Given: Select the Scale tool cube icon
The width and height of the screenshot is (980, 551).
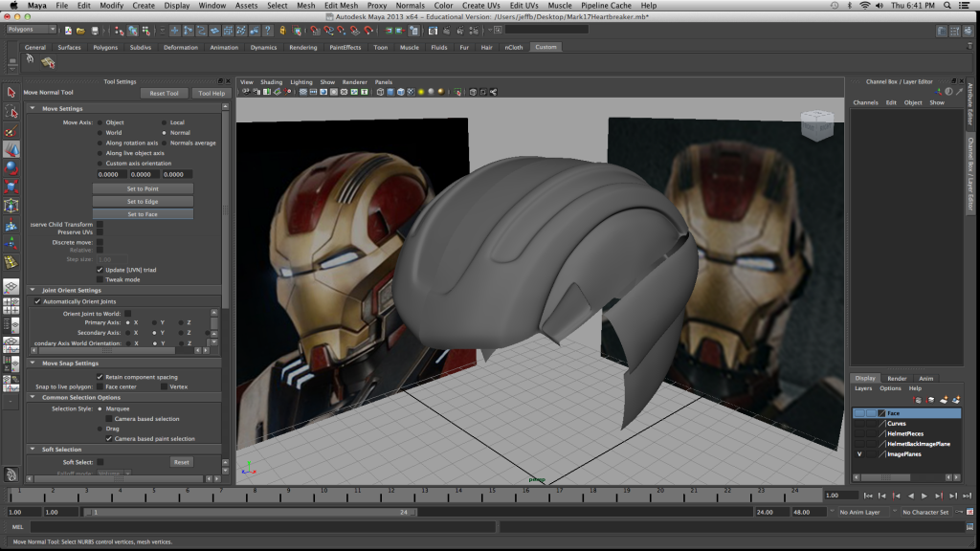Looking at the screenshot, I should (x=11, y=187).
